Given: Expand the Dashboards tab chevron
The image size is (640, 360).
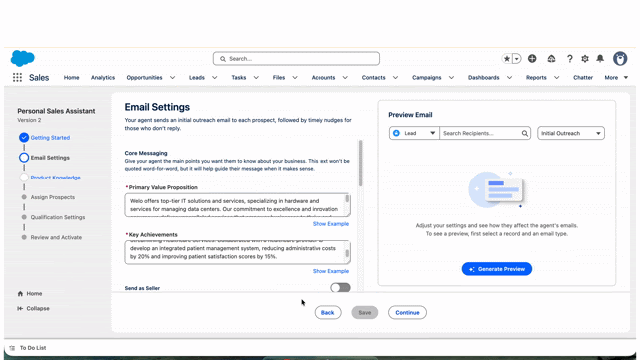Looking at the screenshot, I should [x=509, y=78].
